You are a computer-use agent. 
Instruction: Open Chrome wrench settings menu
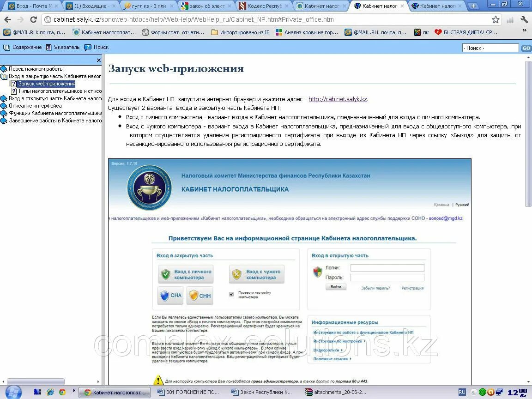click(x=524, y=20)
